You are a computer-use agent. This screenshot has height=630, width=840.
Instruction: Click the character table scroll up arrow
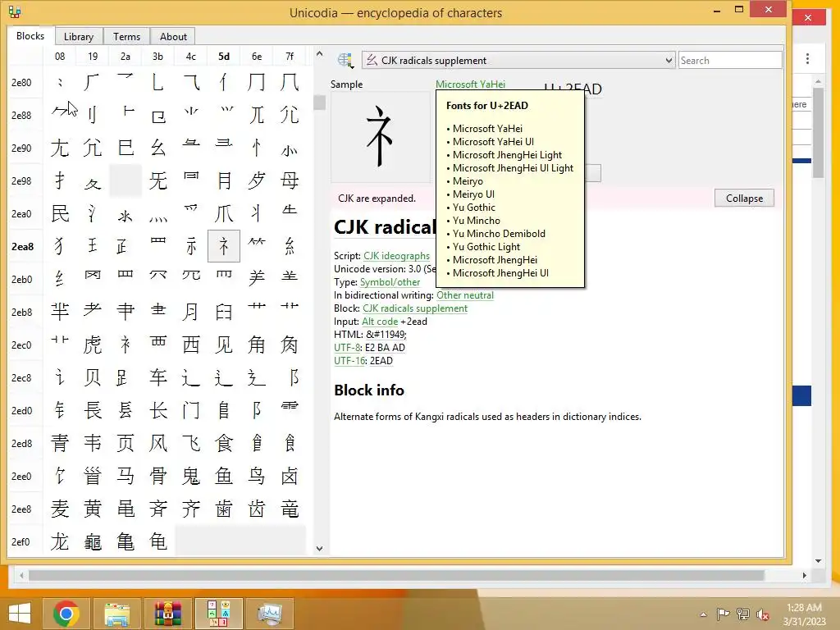click(x=319, y=53)
